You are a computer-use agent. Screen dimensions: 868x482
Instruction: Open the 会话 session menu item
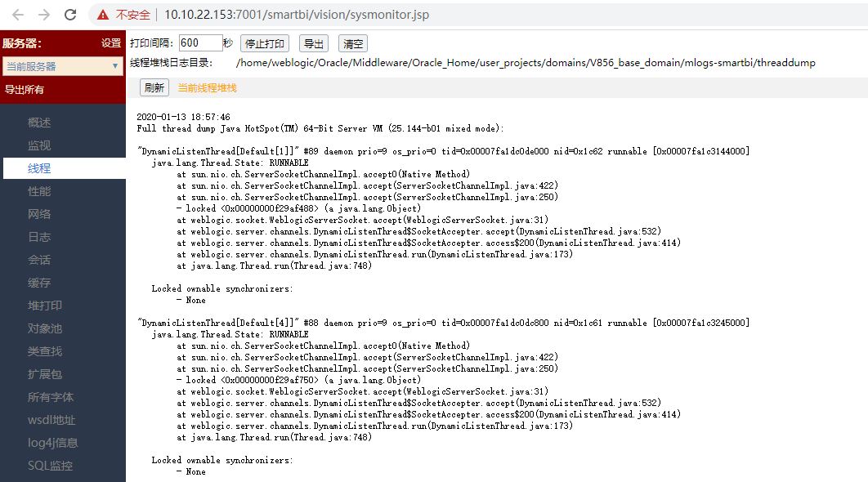click(x=39, y=260)
